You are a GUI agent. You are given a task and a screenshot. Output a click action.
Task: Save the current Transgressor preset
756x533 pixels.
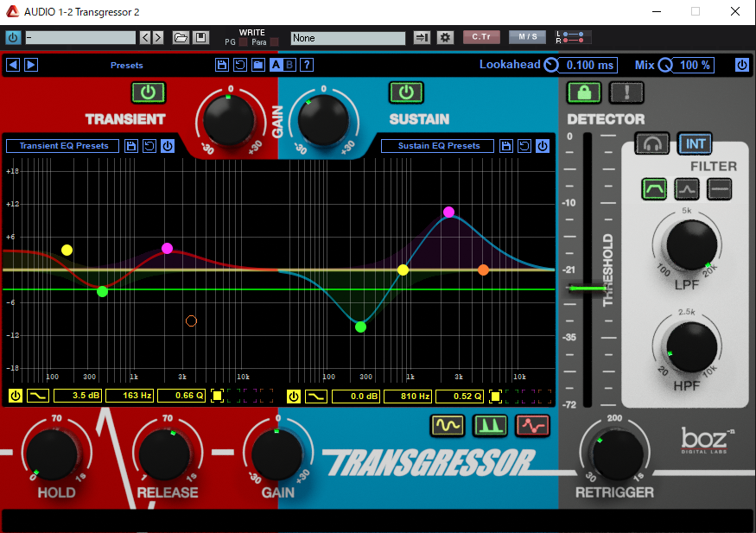(222, 65)
